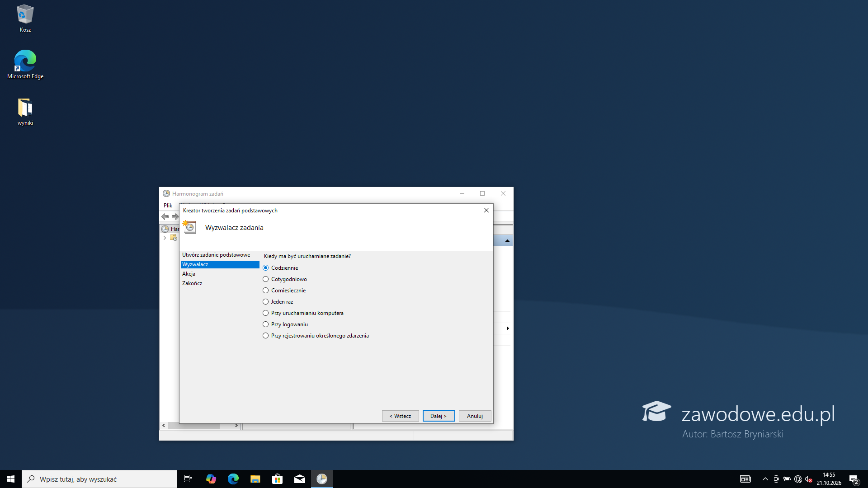Click the Dalej button

[439, 416]
